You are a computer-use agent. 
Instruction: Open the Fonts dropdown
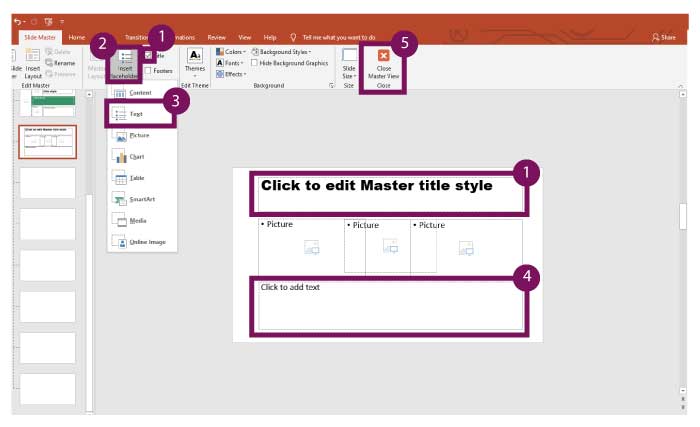(230, 63)
